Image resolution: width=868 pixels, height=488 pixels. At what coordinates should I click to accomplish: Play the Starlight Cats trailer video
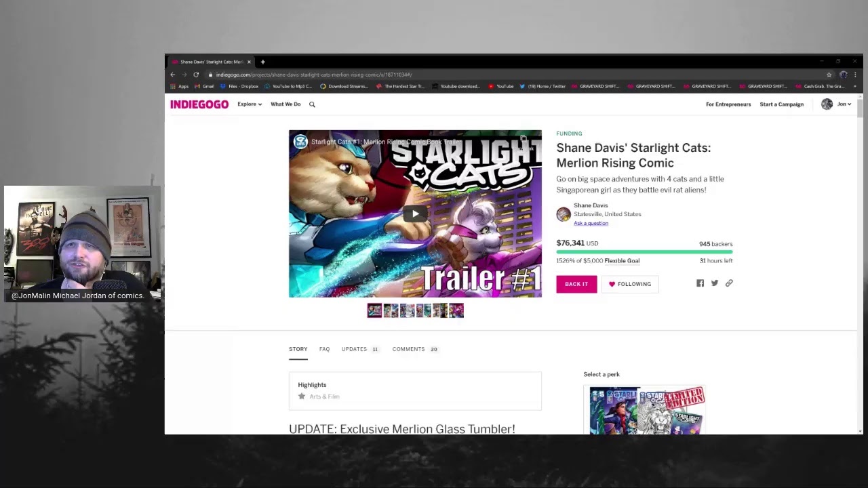[415, 213]
